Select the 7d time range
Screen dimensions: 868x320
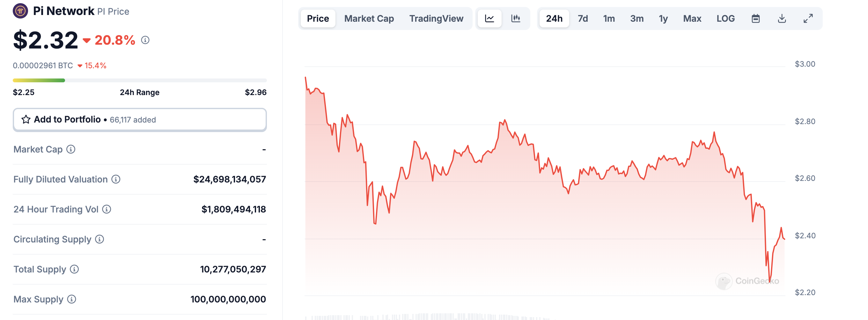(583, 19)
